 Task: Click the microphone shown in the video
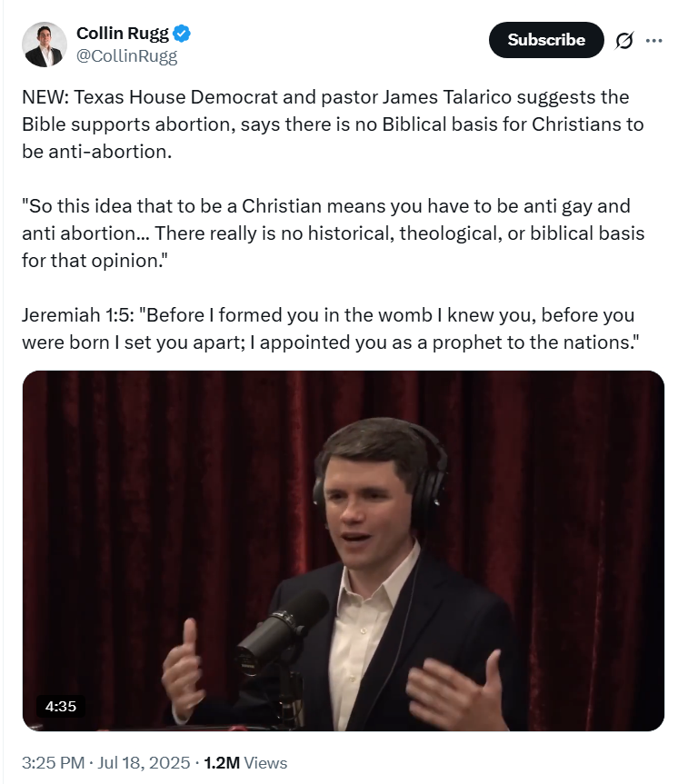(281, 633)
